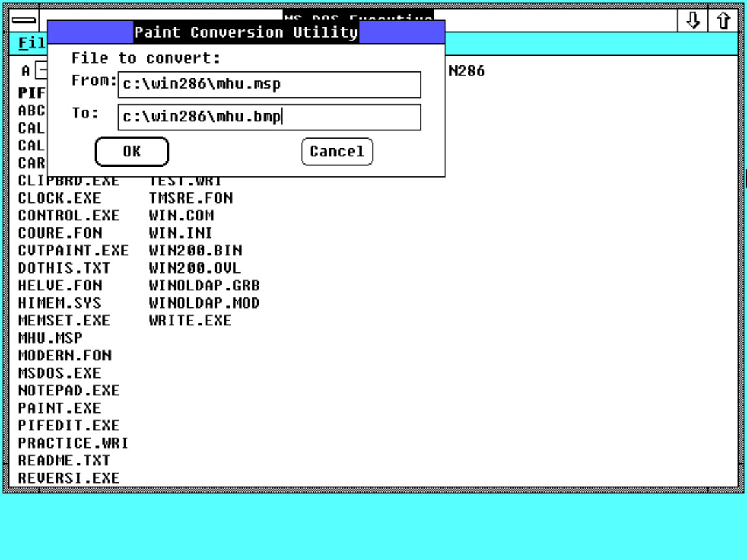Select WIN200.OVL in file list
This screenshot has height=560, width=747.
point(195,268)
